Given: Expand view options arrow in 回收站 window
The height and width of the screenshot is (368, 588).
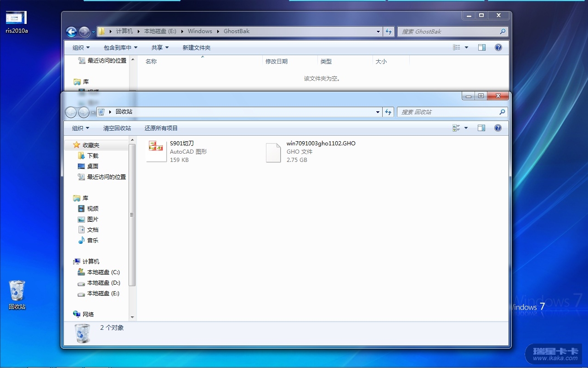Looking at the screenshot, I should tap(466, 128).
